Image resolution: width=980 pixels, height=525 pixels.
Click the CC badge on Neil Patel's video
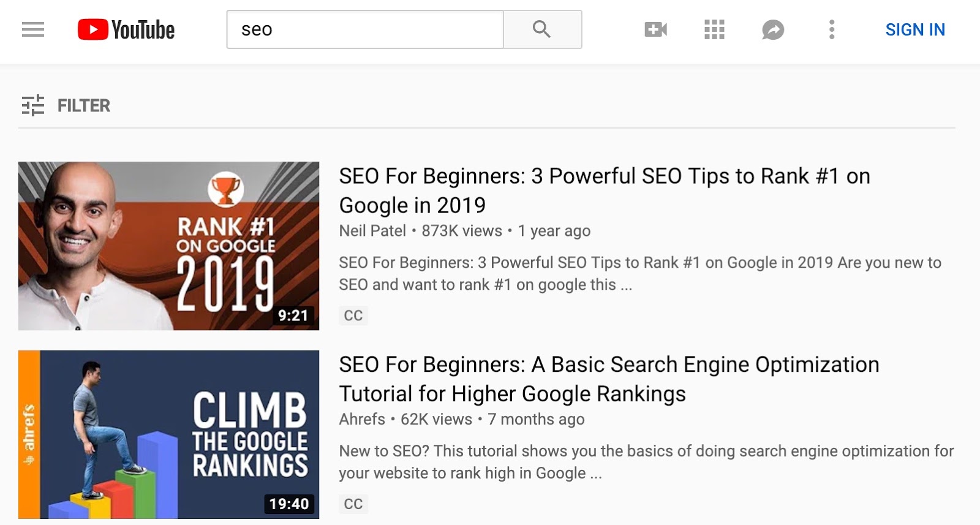point(353,315)
